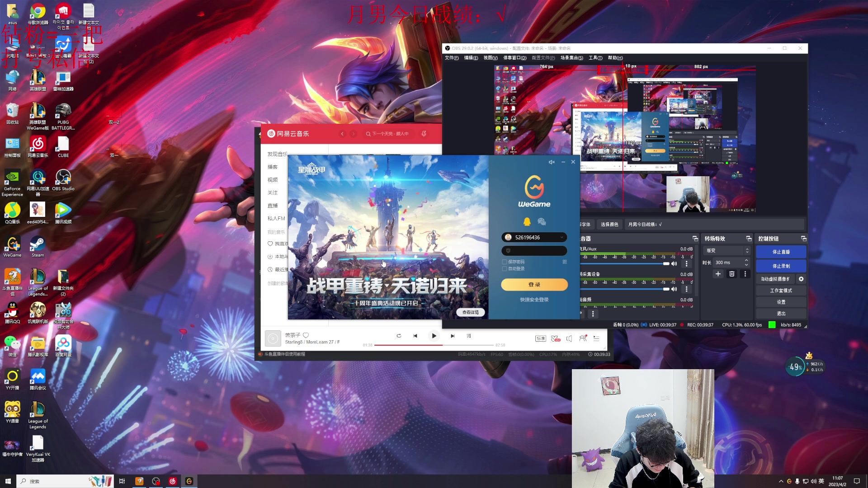Start OBS virtual camera button

tap(775, 279)
